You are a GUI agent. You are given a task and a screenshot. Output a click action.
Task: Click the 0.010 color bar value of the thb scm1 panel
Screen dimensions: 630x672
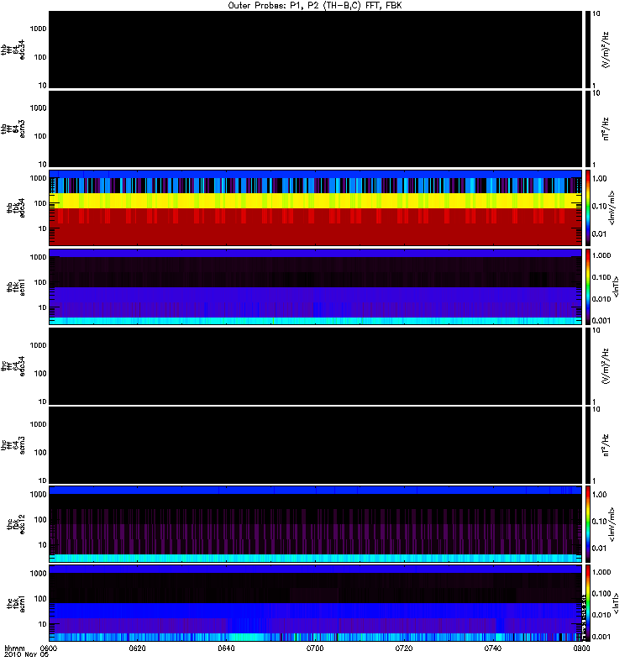601,299
